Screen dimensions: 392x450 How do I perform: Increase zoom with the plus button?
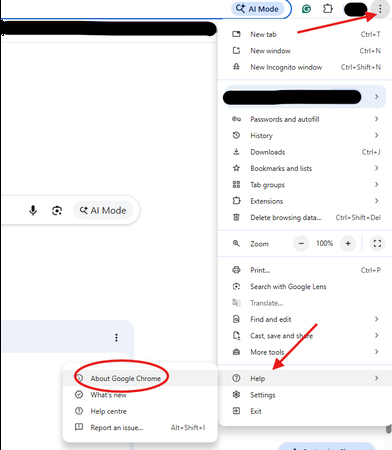pos(348,244)
